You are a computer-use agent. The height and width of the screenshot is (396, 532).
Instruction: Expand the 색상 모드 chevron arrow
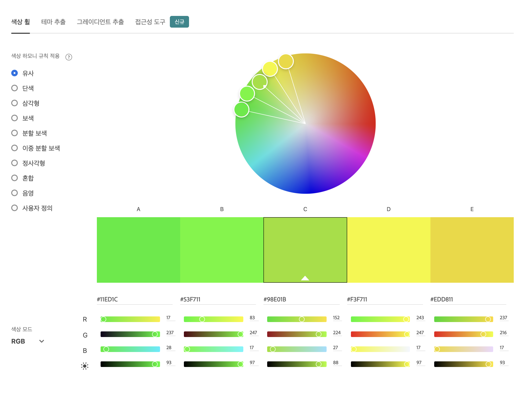[x=41, y=341]
